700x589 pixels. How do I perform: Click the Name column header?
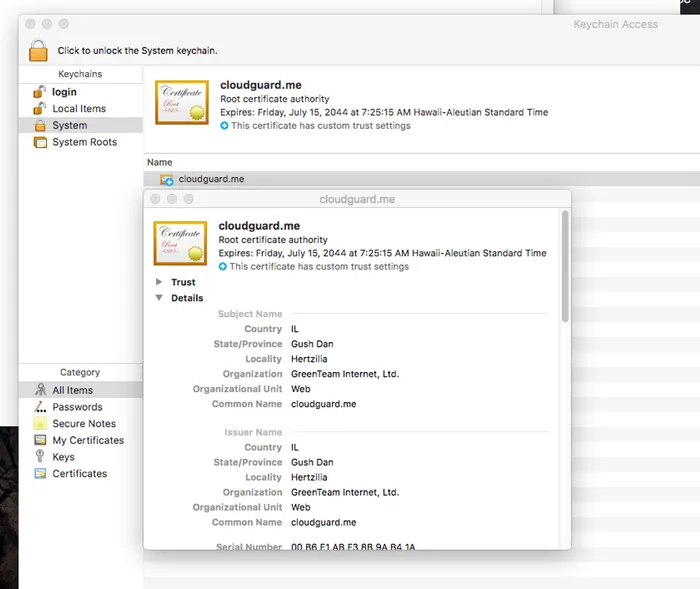[x=160, y=162]
